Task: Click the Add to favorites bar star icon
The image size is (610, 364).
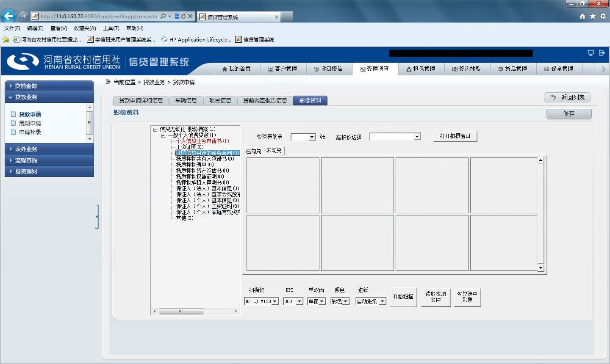Action: 6,39
